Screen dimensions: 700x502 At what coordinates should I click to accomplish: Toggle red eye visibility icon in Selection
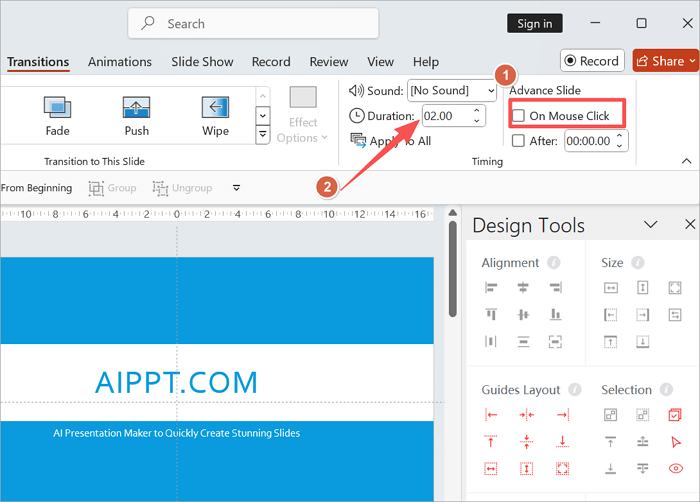point(675,469)
